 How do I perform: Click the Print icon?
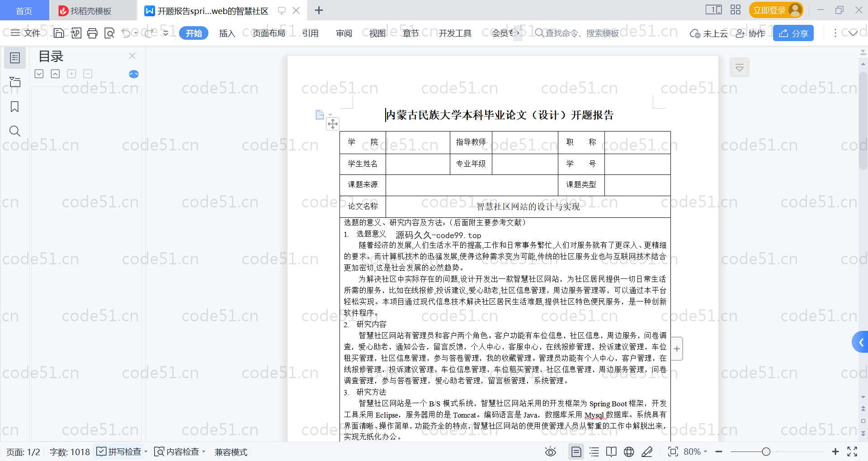[x=92, y=33]
